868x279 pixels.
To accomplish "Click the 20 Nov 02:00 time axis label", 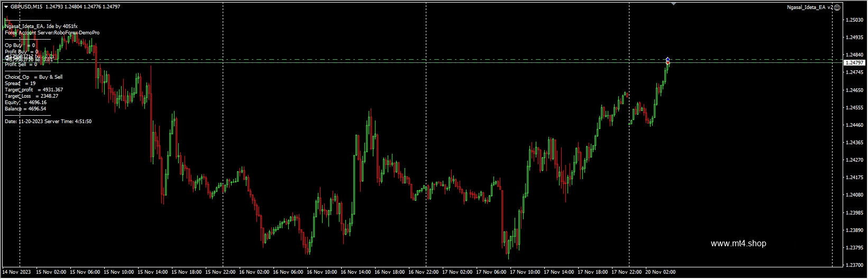I will 661,272.
